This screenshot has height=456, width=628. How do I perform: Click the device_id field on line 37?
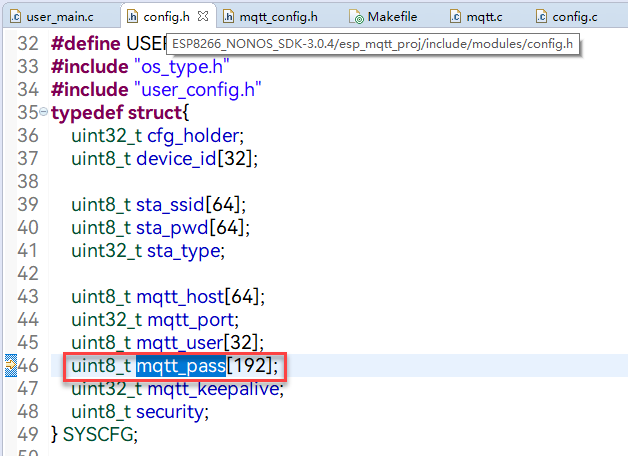[x=176, y=159]
